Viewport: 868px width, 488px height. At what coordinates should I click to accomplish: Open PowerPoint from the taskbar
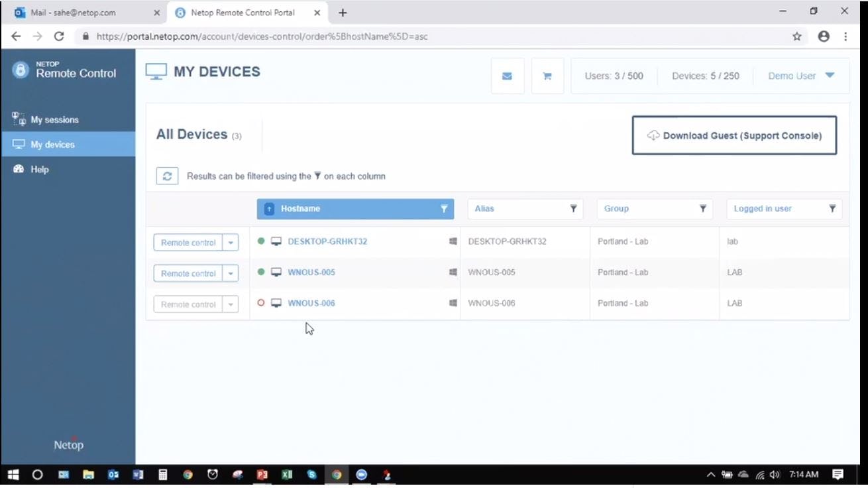(262, 475)
